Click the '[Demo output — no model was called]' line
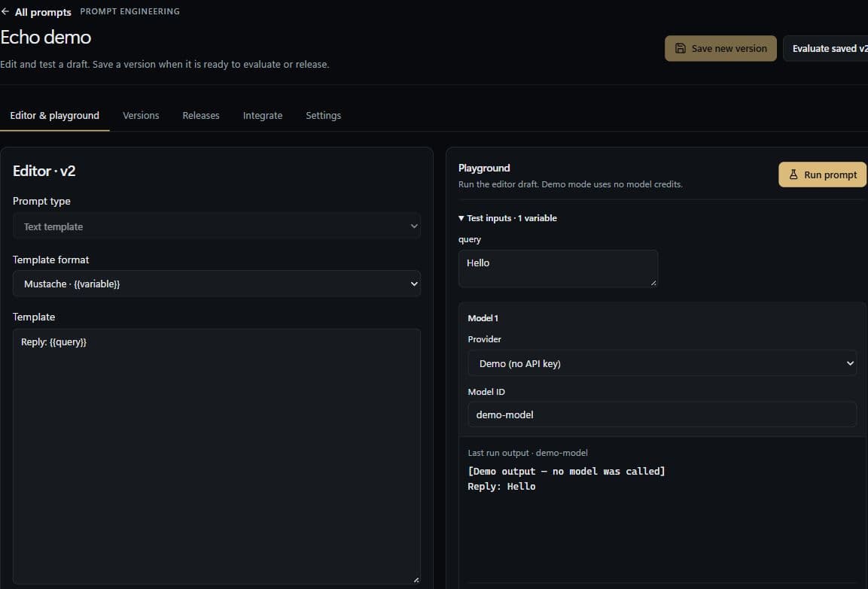The width and height of the screenshot is (868, 589). (x=566, y=471)
